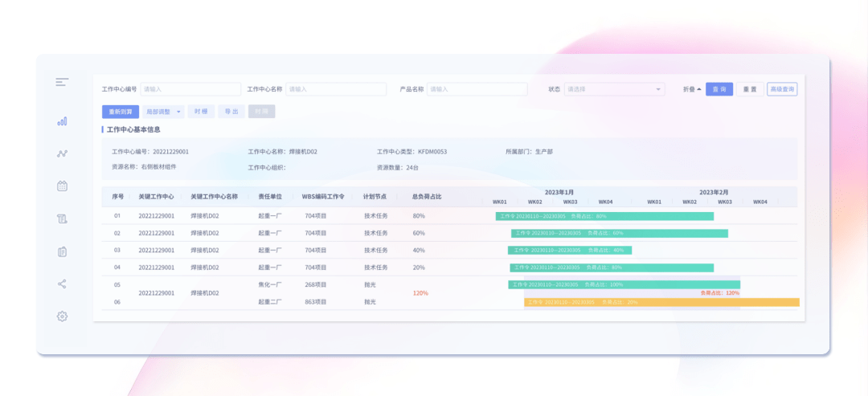This screenshot has height=396, width=868.
Task: Open the scroll document sidebar icon
Action: click(x=62, y=219)
